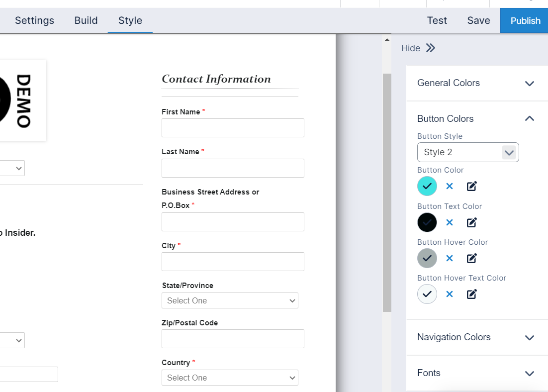Open the Button Style dropdown
This screenshot has height=392, width=548.
click(x=467, y=152)
